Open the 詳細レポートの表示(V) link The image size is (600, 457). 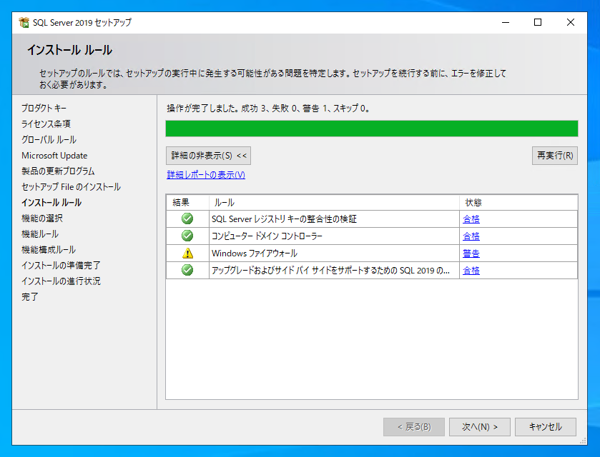coord(206,175)
